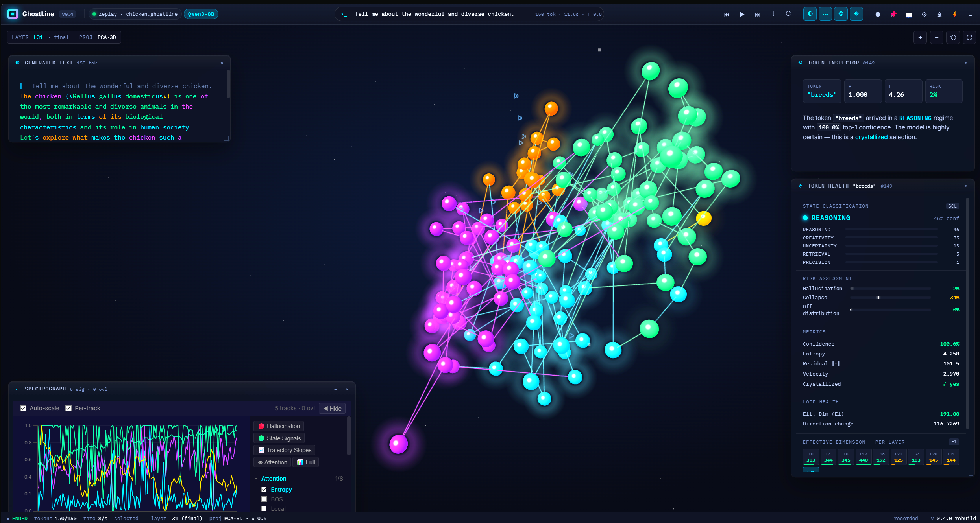Click the step-down arrow icon in toolbar
This screenshot has width=980, height=523.
(x=773, y=14)
